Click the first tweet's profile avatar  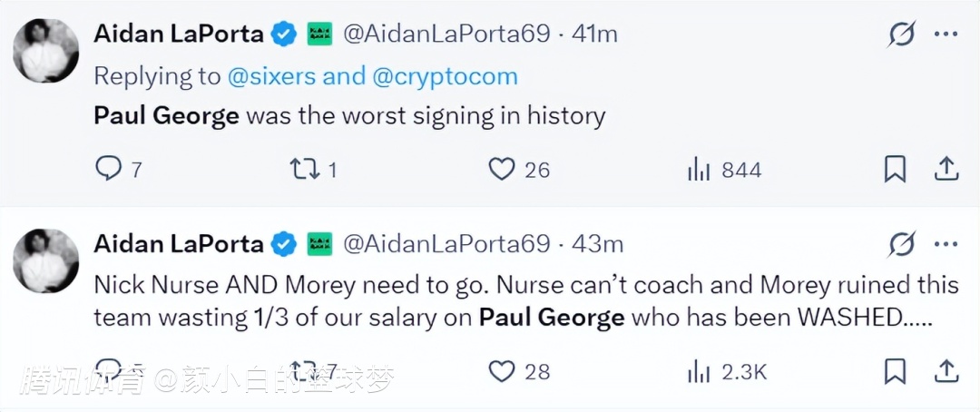point(45,50)
